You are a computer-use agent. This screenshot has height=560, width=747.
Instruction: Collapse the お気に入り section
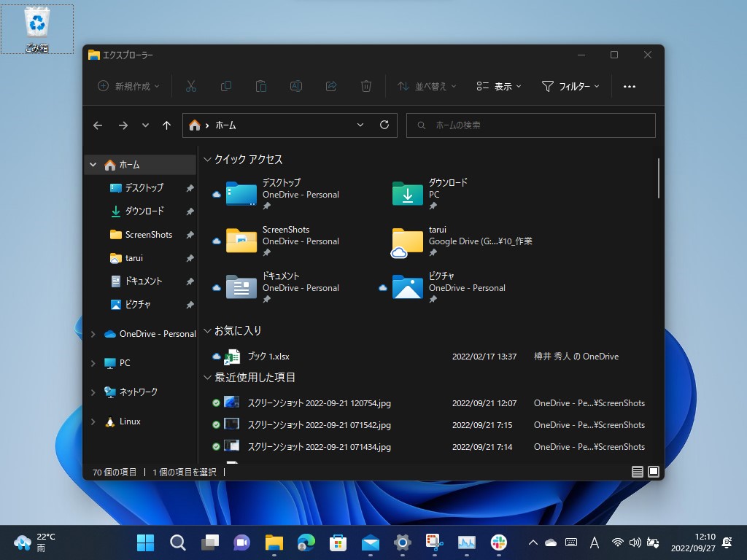[207, 330]
